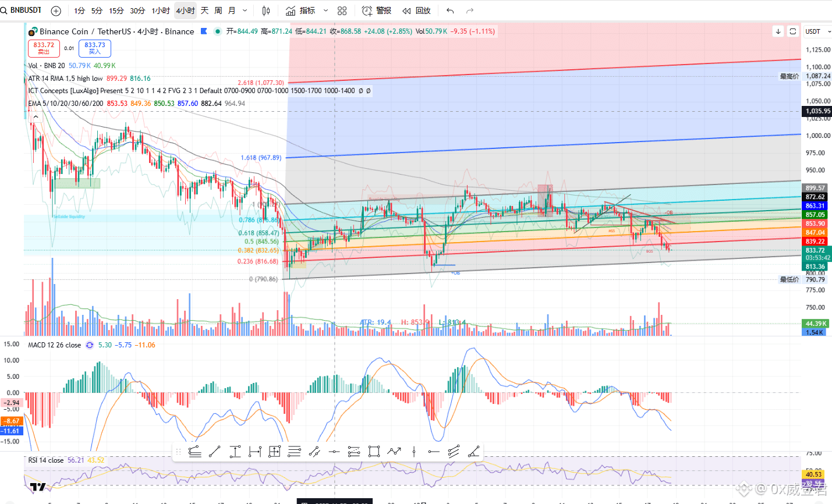832x504 pixels.
Task: Select the zigzag arrow path tool
Action: coord(394,451)
